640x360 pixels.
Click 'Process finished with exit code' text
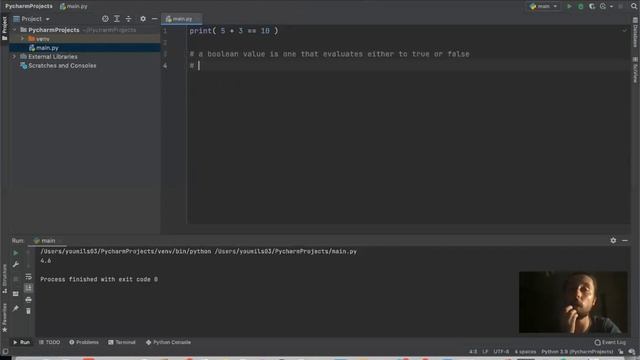(x=99, y=280)
